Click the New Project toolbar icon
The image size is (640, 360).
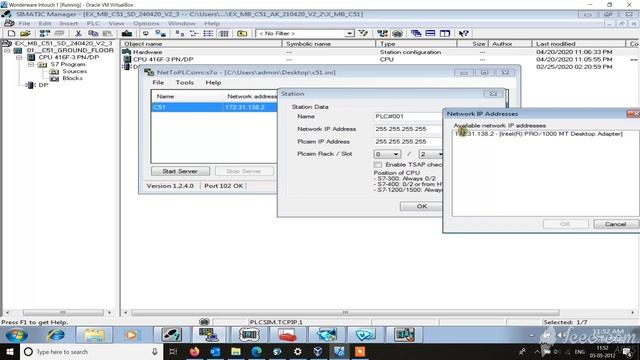click(11, 33)
